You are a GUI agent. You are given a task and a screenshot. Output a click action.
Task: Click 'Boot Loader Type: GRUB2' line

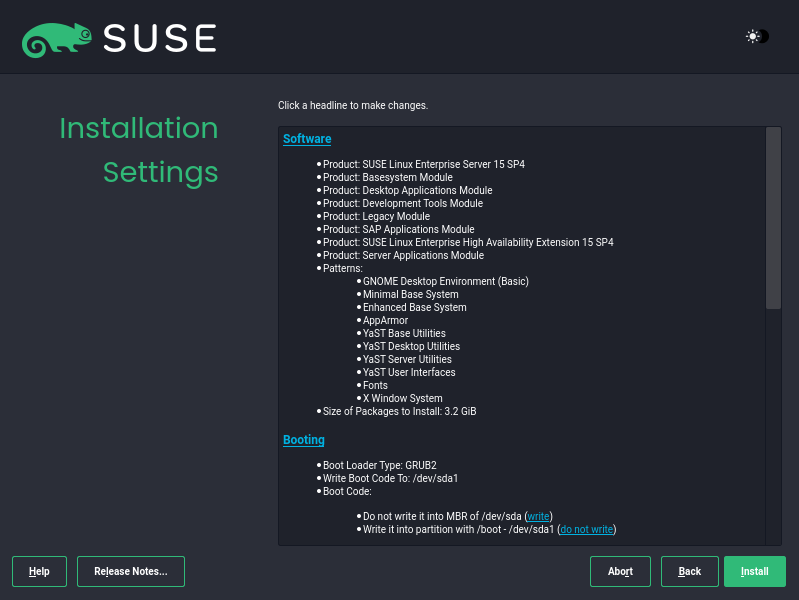pos(380,465)
